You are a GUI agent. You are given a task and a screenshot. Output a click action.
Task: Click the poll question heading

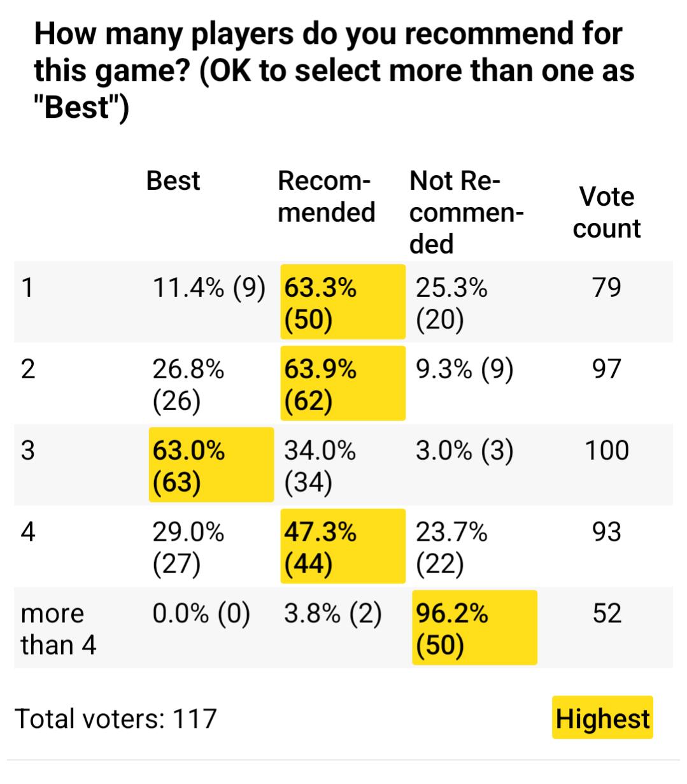tap(334, 70)
